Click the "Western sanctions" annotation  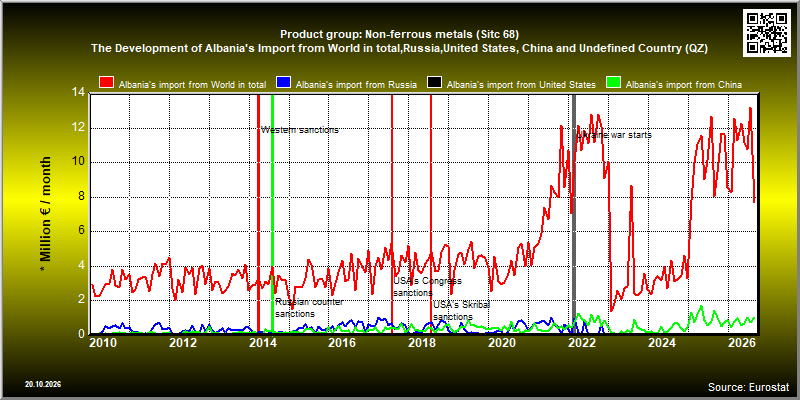tap(300, 130)
